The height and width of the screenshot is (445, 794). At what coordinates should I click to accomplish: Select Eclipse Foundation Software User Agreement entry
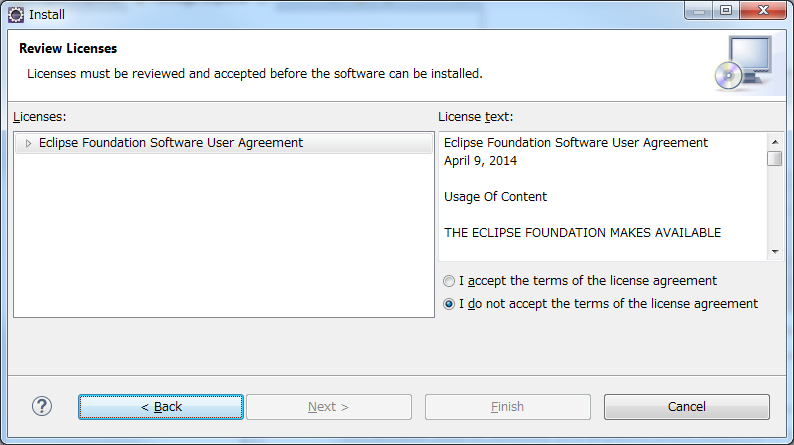coord(171,143)
